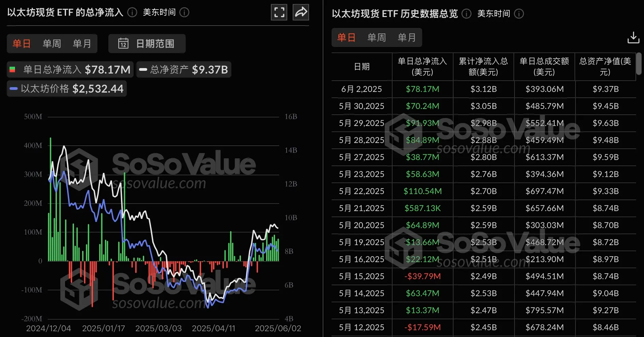Image resolution: width=644 pixels, height=337 pixels.
Task: Select 单周 view above the data table
Action: [x=376, y=37]
